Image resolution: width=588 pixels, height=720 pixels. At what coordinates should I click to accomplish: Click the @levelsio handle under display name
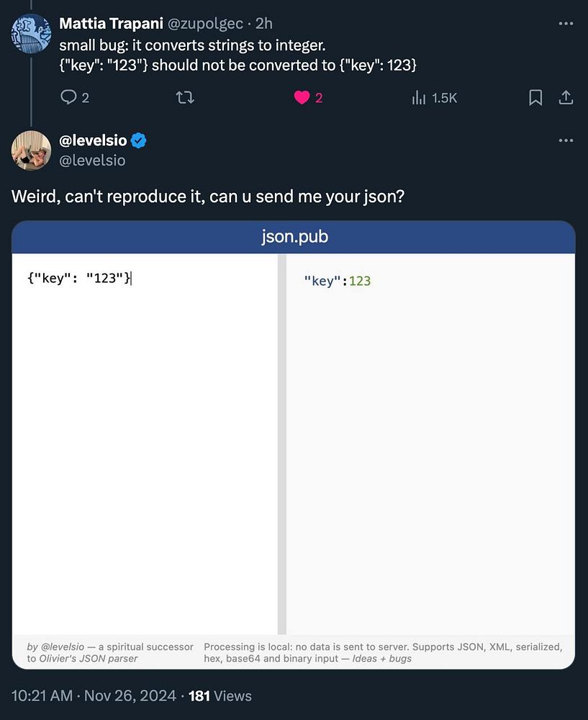92,160
